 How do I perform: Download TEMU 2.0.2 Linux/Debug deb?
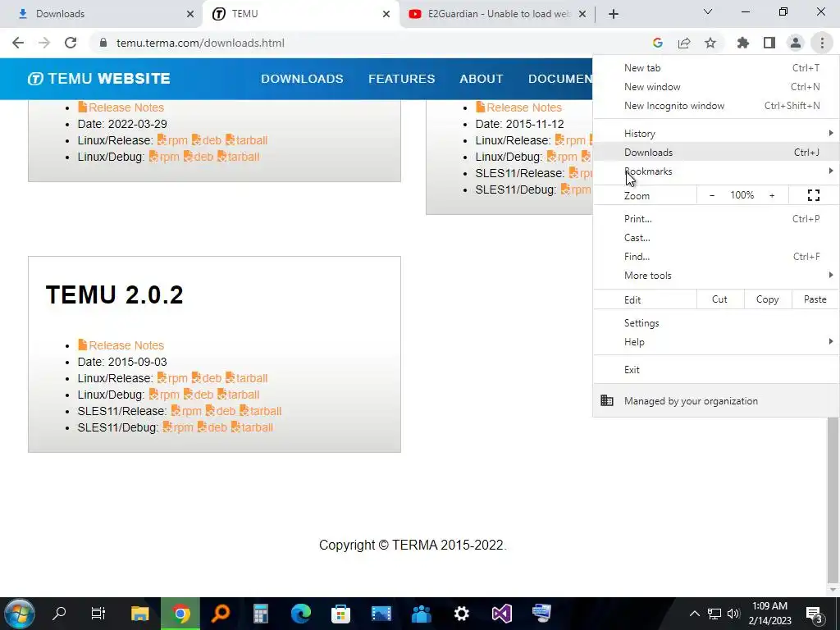click(x=199, y=395)
